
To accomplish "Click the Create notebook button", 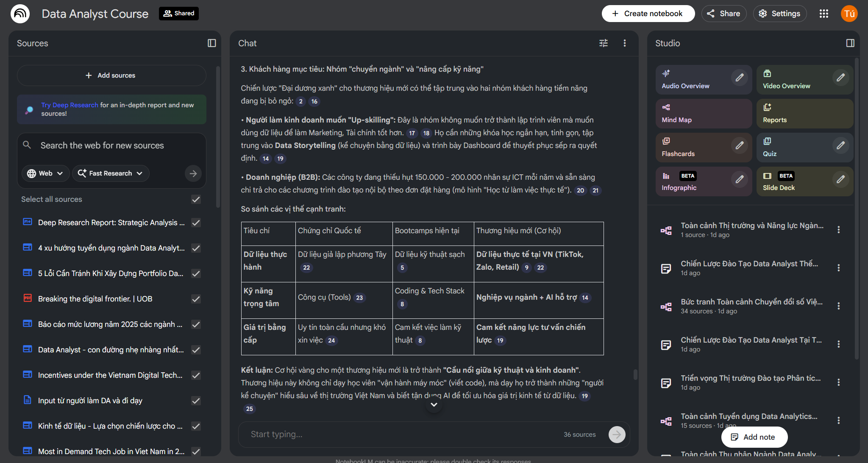I will (x=648, y=14).
